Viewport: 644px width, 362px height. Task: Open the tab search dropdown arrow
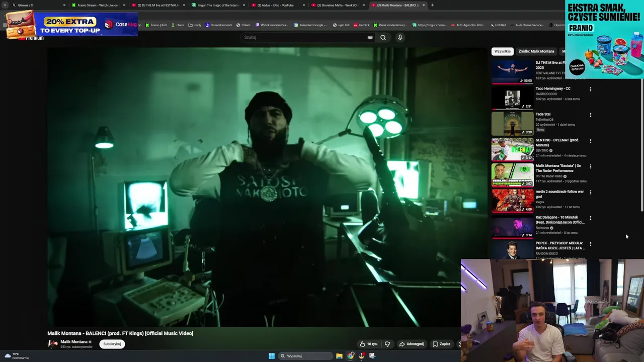click(6, 5)
